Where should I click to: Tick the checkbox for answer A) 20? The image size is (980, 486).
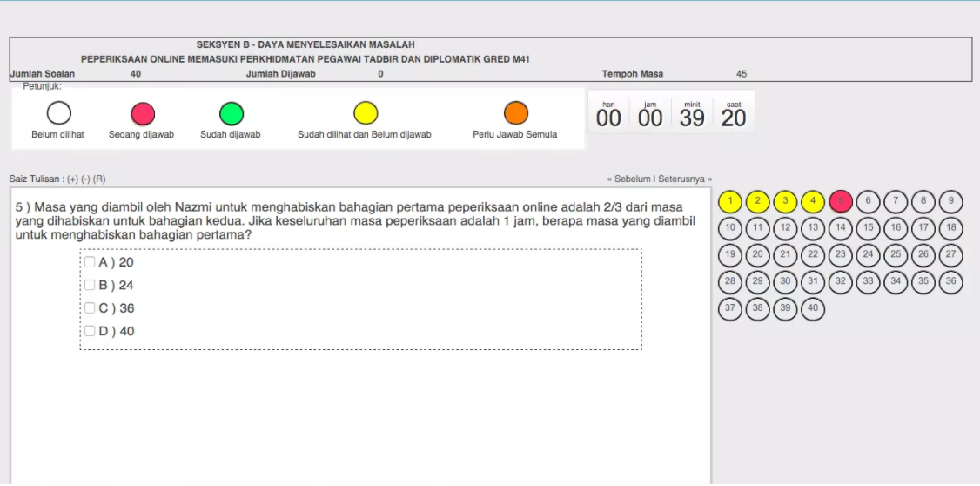pyautogui.click(x=90, y=262)
